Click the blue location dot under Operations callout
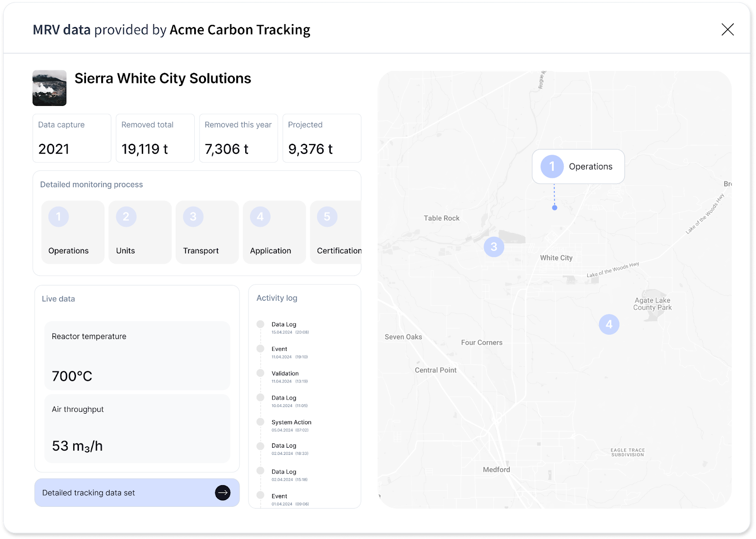This screenshot has width=756, height=539. pyautogui.click(x=555, y=208)
